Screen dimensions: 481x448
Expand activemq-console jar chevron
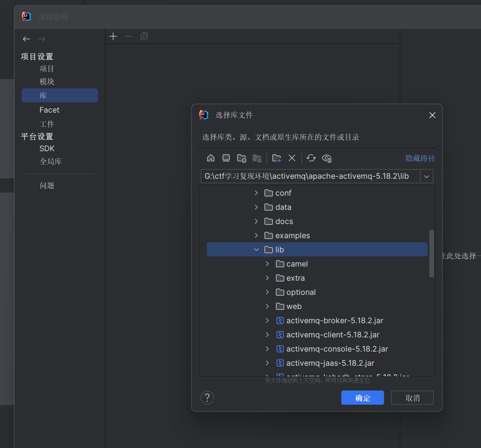[x=267, y=349]
